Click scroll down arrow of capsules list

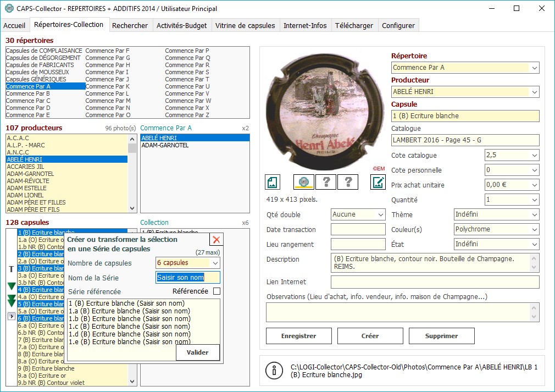pos(132,382)
